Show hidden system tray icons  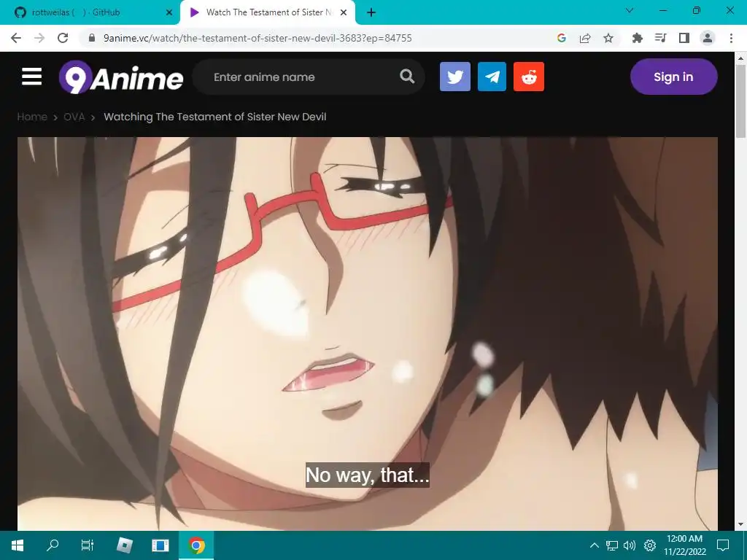[x=594, y=545]
